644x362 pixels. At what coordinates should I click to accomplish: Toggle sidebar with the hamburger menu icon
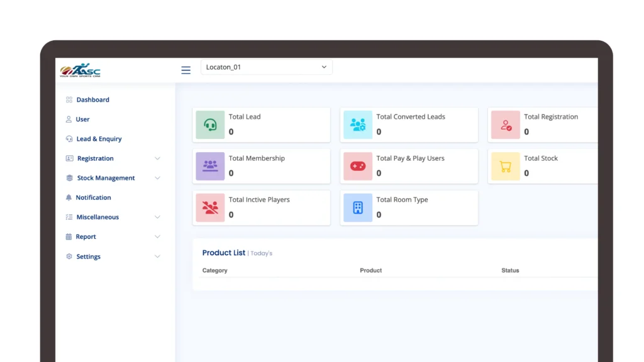tap(186, 70)
